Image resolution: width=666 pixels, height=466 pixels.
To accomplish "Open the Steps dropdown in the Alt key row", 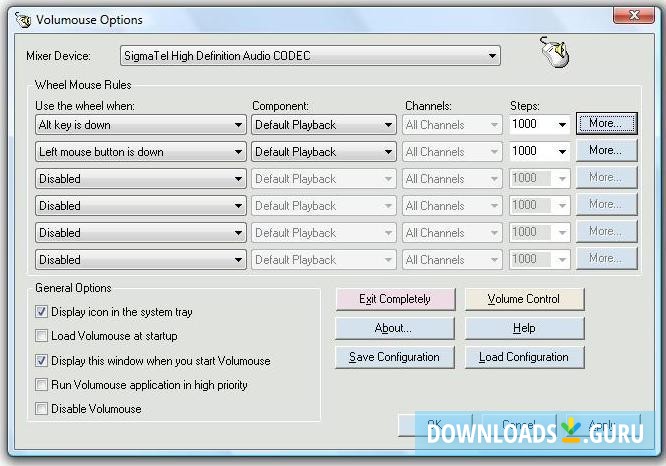I will [562, 125].
